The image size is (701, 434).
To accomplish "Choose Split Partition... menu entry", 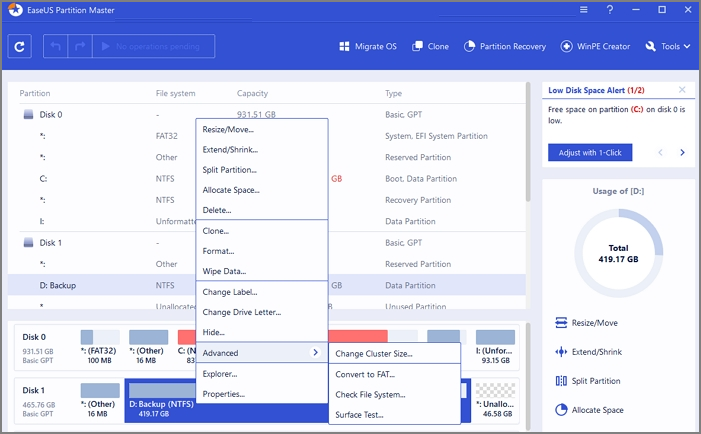I will click(262, 170).
